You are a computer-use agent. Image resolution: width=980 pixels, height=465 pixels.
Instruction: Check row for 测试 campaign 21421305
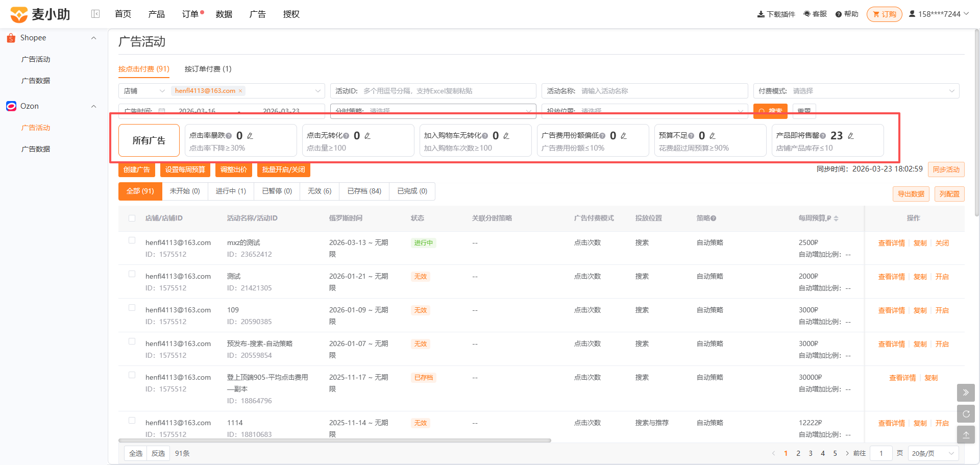(132, 274)
